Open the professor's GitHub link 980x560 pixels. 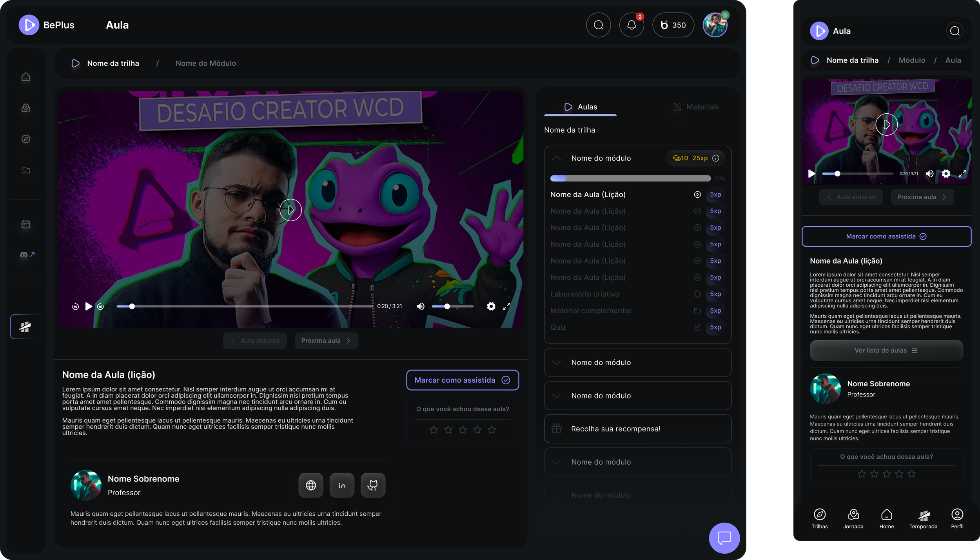(373, 485)
